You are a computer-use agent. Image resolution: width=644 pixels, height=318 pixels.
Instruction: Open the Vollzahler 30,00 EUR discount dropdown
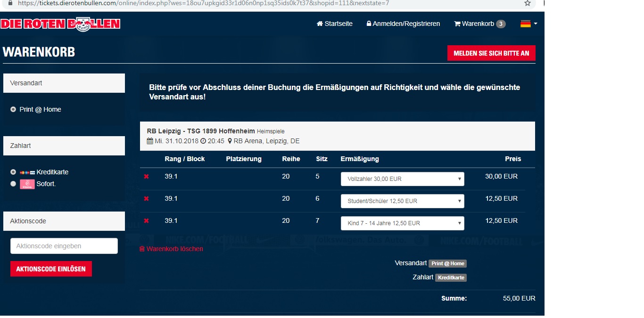tap(402, 179)
